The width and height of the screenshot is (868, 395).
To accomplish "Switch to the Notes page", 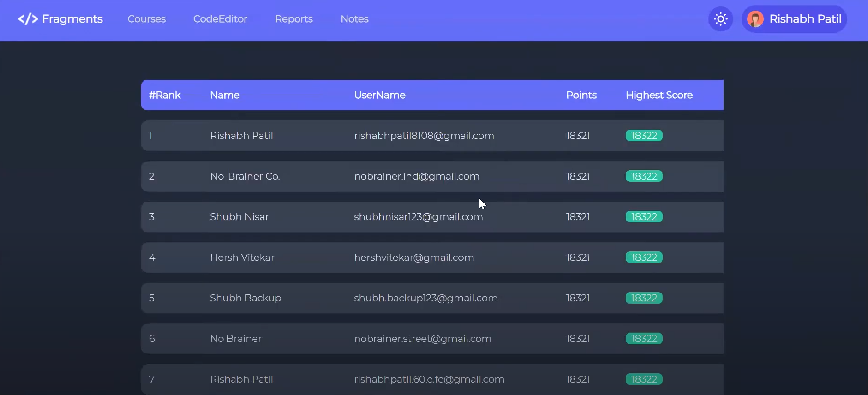I will tap(354, 19).
